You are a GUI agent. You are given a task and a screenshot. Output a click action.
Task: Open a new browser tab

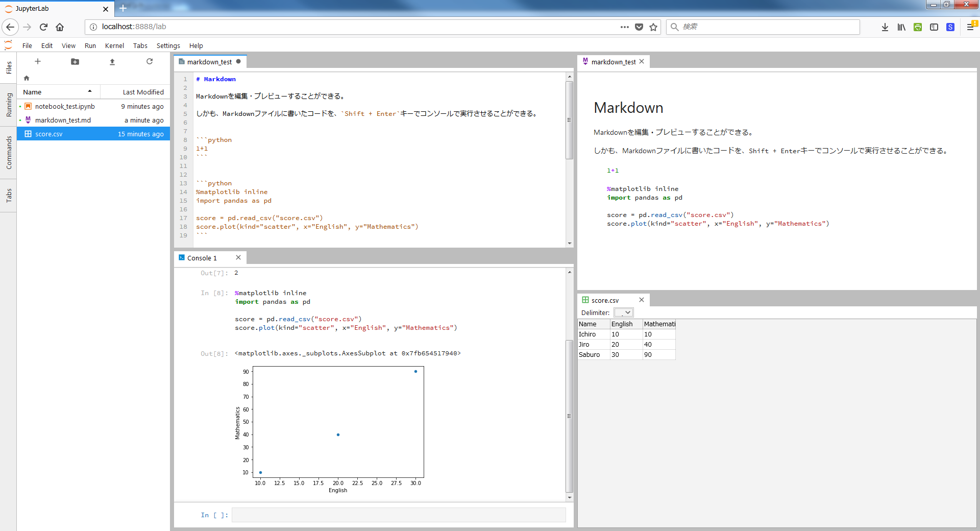tap(123, 8)
